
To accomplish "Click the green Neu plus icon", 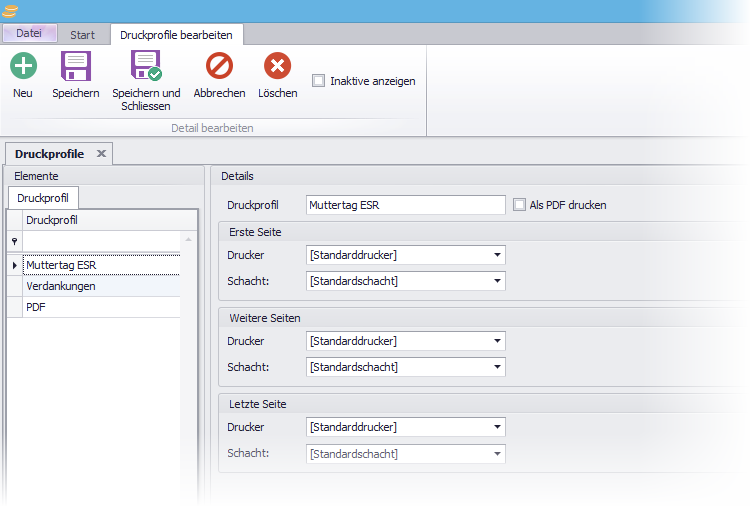I will pyautogui.click(x=23, y=67).
